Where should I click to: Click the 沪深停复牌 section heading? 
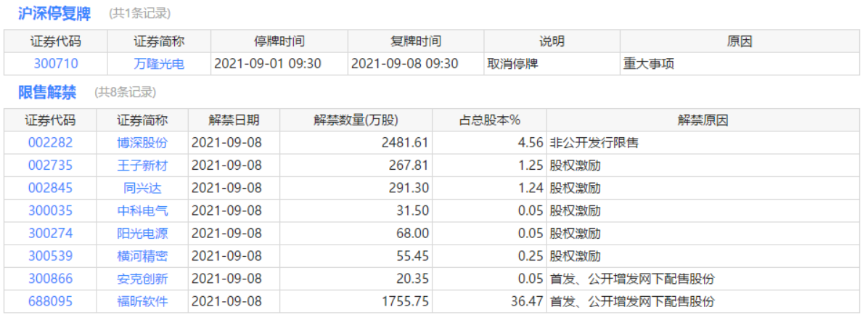pos(54,13)
